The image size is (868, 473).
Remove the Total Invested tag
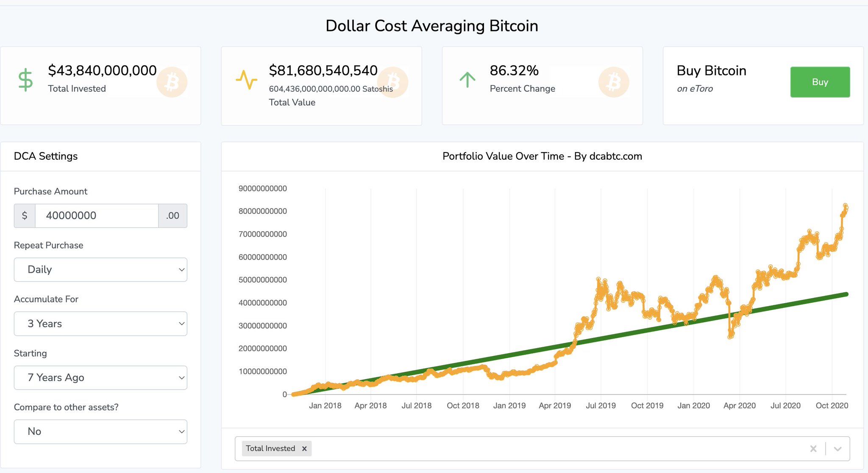pyautogui.click(x=304, y=449)
